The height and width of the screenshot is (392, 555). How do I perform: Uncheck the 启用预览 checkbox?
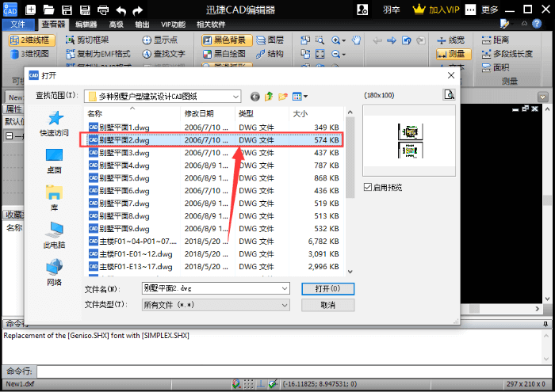click(x=368, y=187)
